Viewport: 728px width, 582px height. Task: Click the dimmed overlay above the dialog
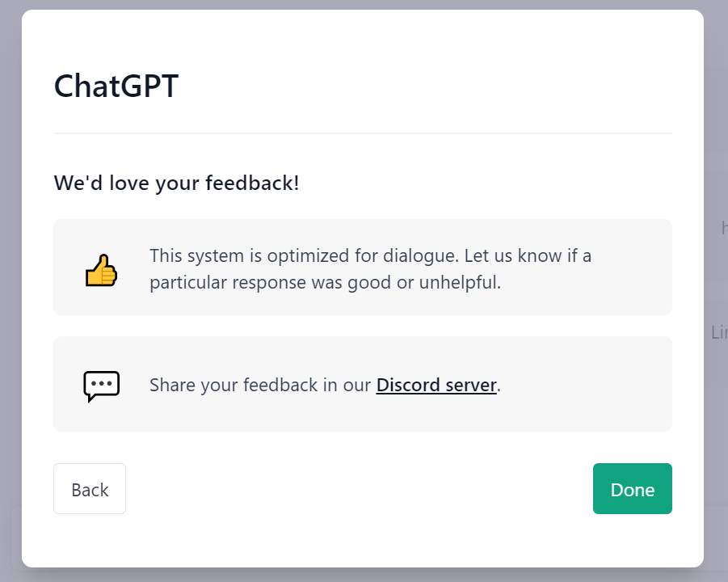(363, 4)
